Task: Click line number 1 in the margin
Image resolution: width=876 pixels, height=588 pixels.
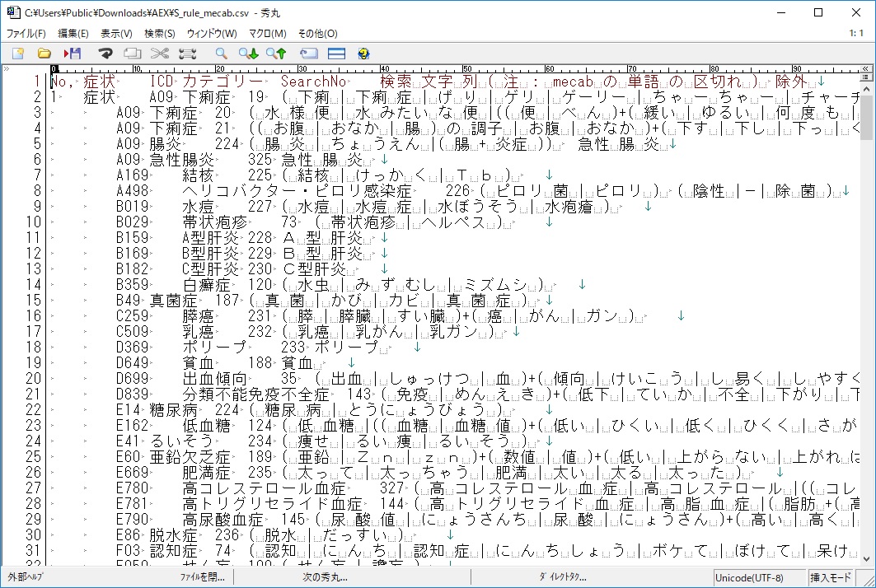Action: (x=37, y=82)
